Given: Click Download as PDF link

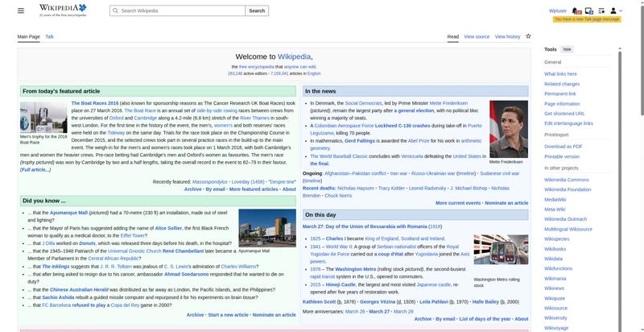Looking at the screenshot, I should coord(563,146).
